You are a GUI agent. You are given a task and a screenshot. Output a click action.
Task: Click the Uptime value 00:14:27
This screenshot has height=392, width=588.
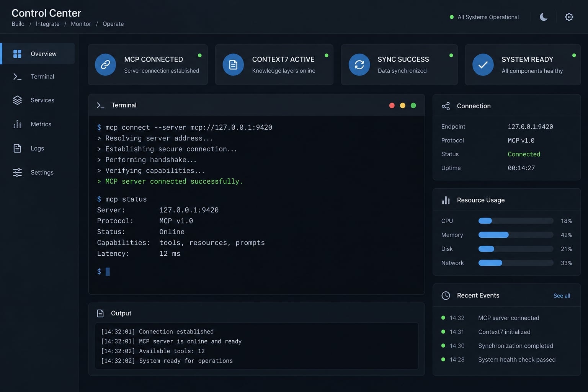click(x=521, y=168)
